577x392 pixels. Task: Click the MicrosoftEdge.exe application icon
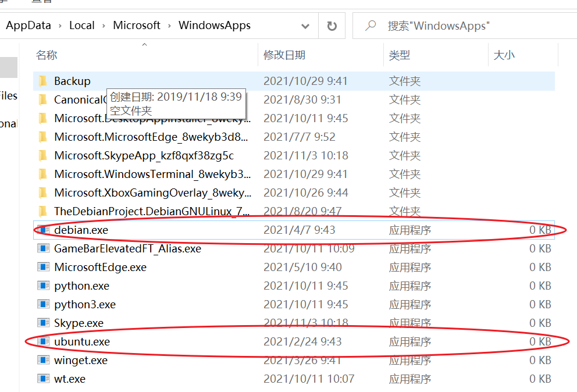[x=44, y=267]
